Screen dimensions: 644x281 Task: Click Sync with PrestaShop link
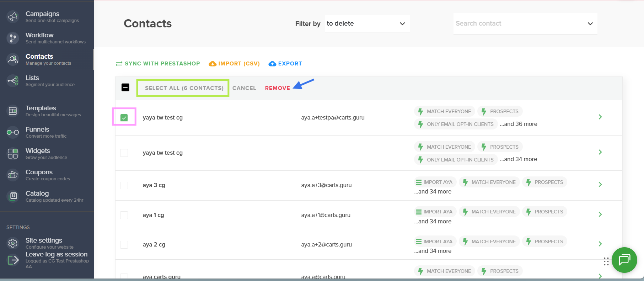(x=158, y=64)
